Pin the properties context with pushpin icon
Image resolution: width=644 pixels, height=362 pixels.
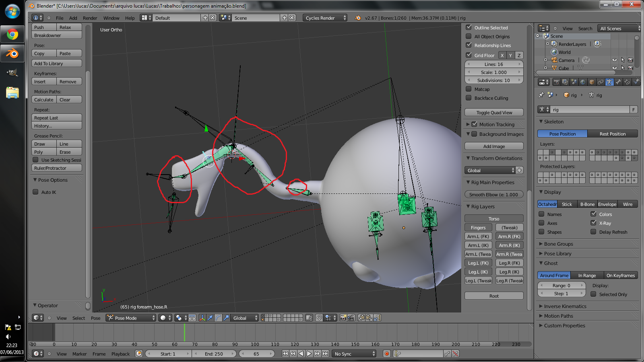pyautogui.click(x=541, y=95)
